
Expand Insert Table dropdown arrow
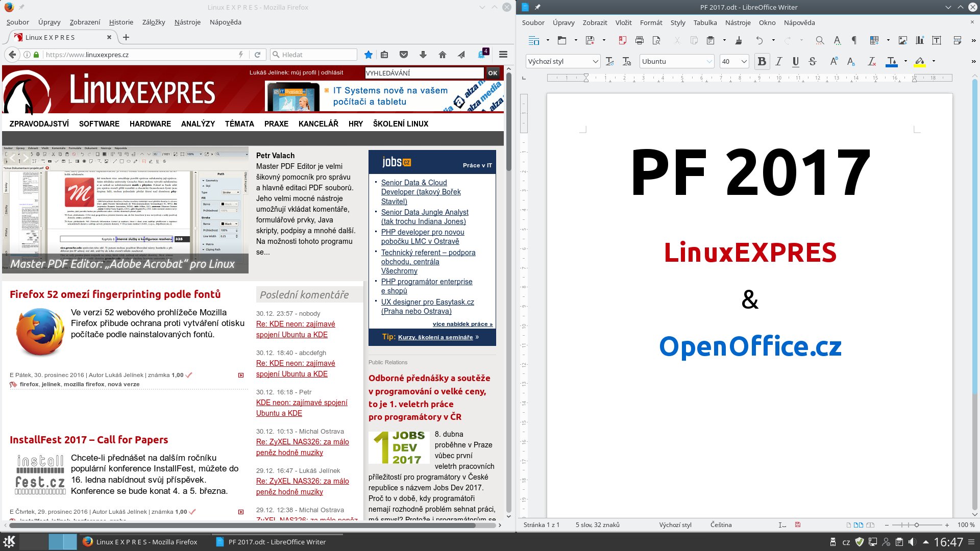[x=888, y=40]
